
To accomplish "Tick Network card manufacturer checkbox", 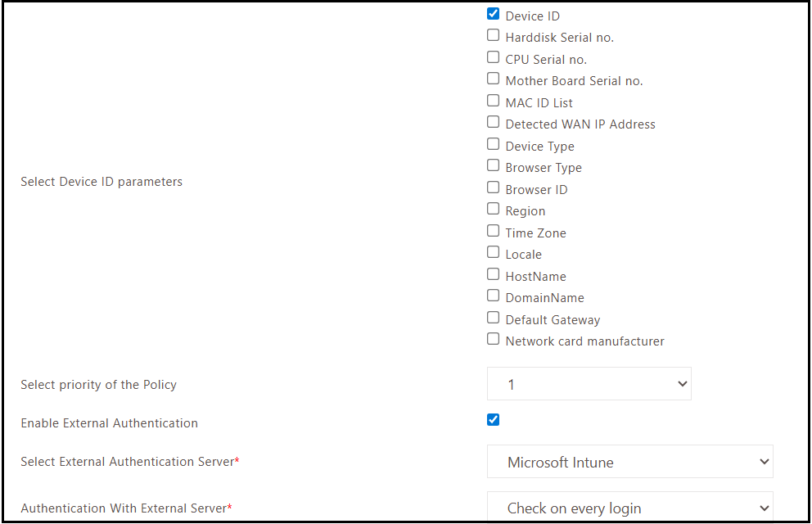I will [x=493, y=339].
